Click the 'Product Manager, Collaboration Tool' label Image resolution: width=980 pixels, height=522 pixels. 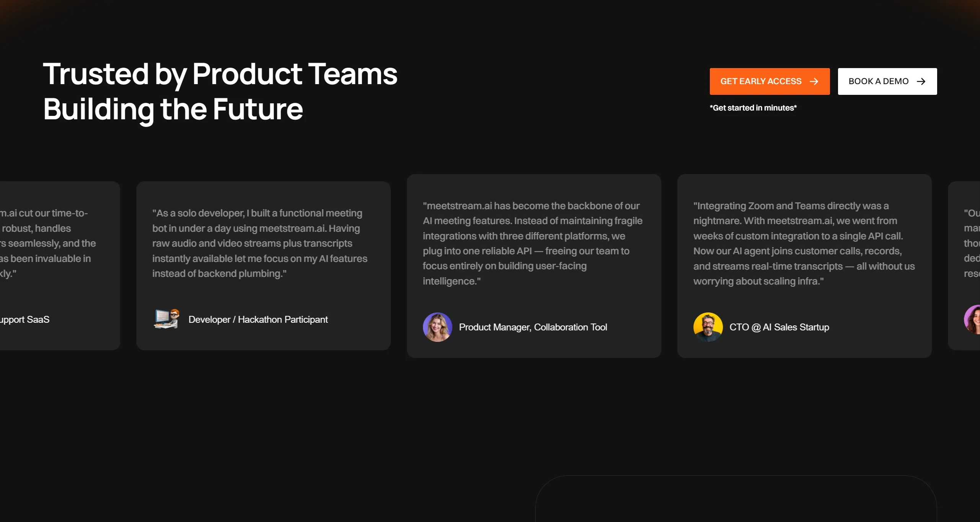533,327
